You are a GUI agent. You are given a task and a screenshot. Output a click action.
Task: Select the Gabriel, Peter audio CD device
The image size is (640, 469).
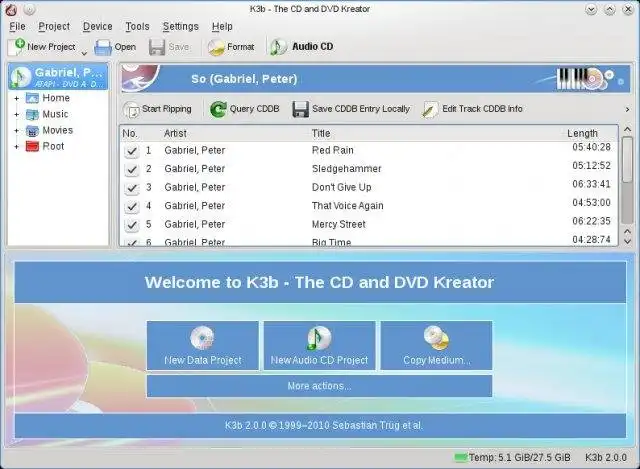click(x=58, y=76)
